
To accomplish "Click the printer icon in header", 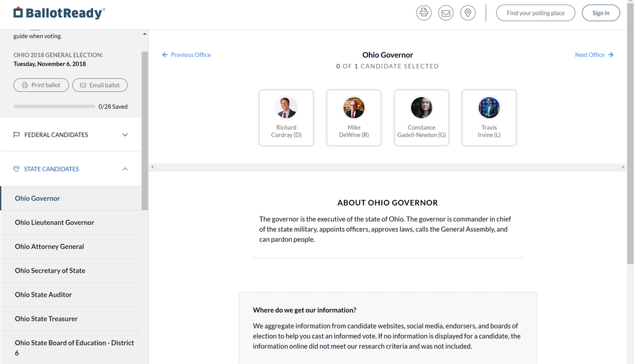I will [424, 13].
